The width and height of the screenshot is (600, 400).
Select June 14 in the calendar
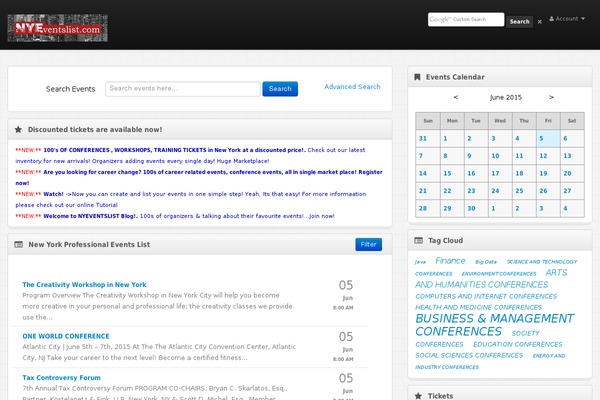coord(428,173)
